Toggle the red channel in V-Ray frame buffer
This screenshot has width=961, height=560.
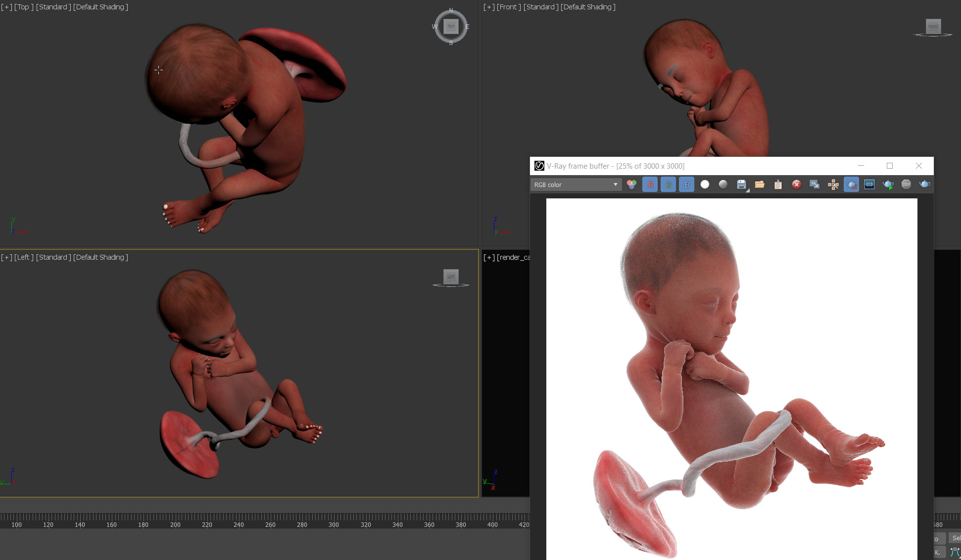coord(650,185)
